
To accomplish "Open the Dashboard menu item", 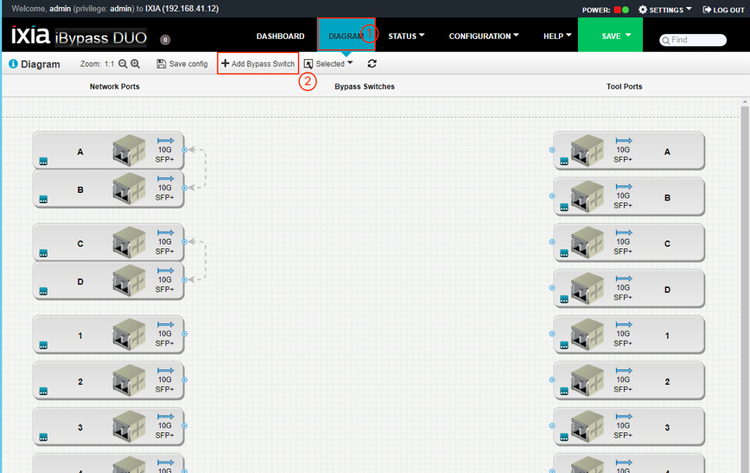I will tap(280, 36).
